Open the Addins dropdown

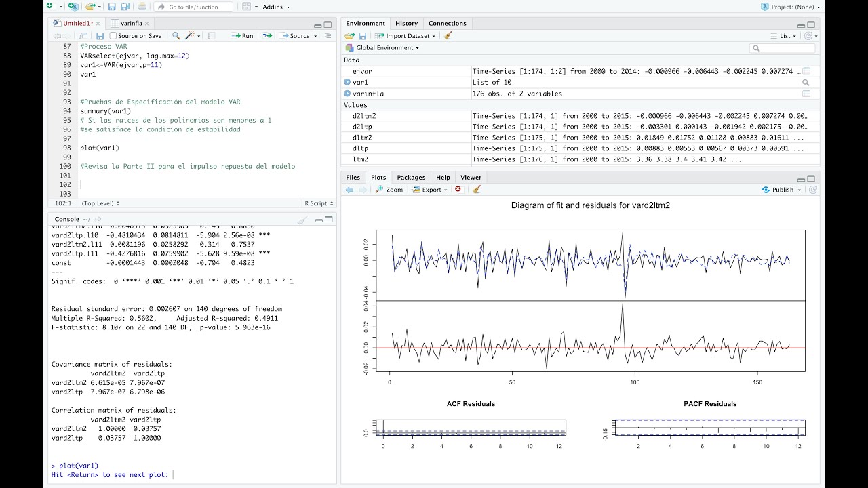click(x=276, y=7)
